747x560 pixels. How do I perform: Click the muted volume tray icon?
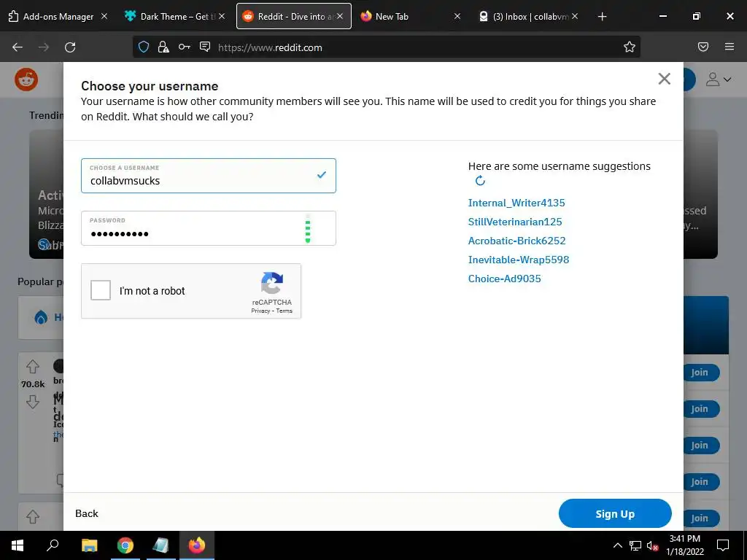[x=652, y=545]
